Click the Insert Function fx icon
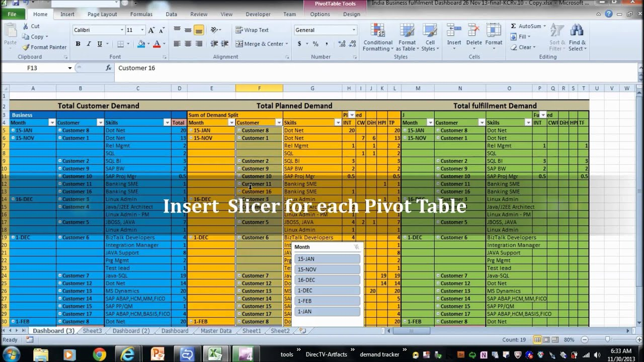644x362 pixels. 108,68
